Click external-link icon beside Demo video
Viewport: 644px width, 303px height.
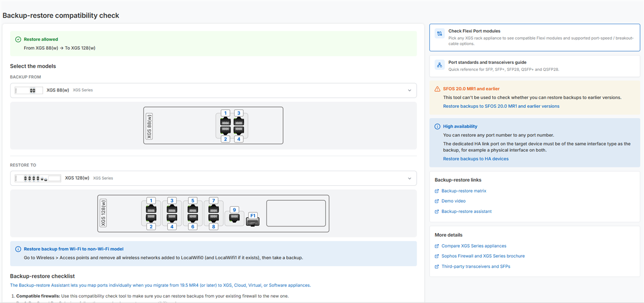click(437, 201)
